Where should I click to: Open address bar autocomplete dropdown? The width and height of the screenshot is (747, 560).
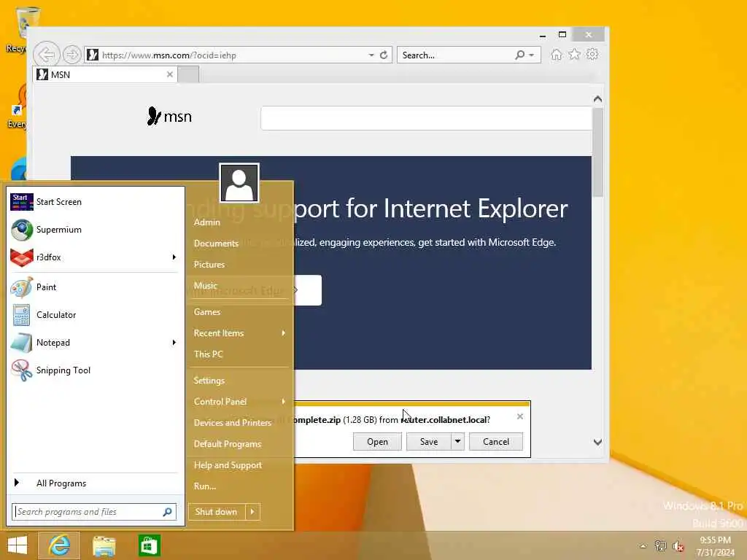point(371,55)
